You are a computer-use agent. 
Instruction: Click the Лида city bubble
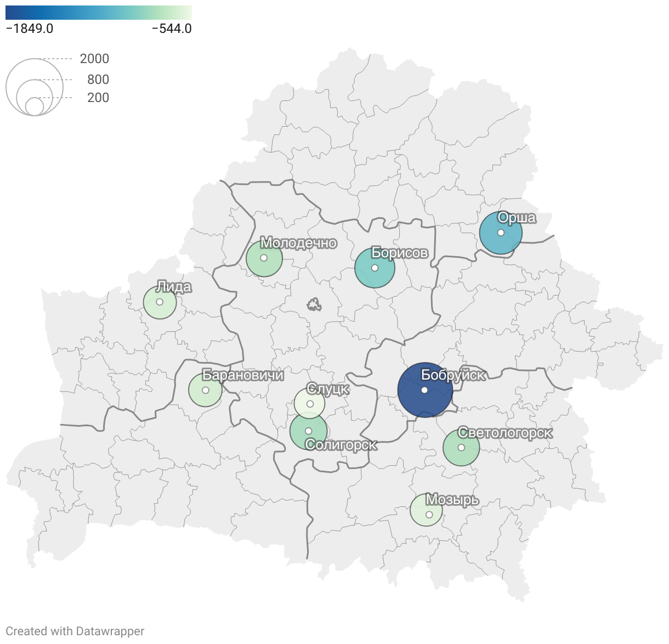click(x=160, y=302)
